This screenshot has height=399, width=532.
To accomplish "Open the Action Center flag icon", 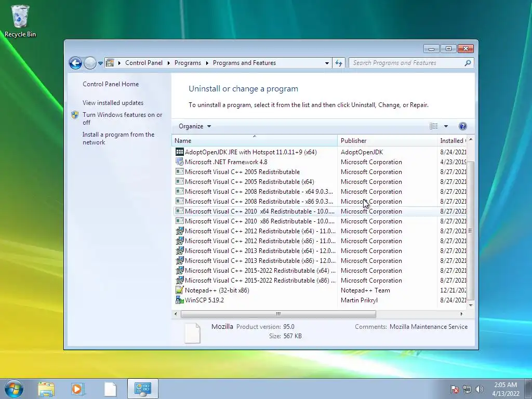I will click(x=455, y=389).
